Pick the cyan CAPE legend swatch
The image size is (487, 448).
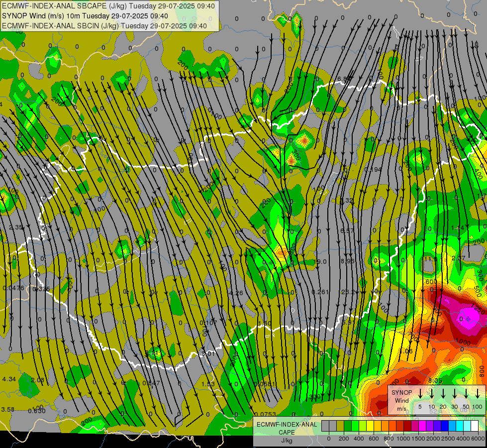coord(460,426)
